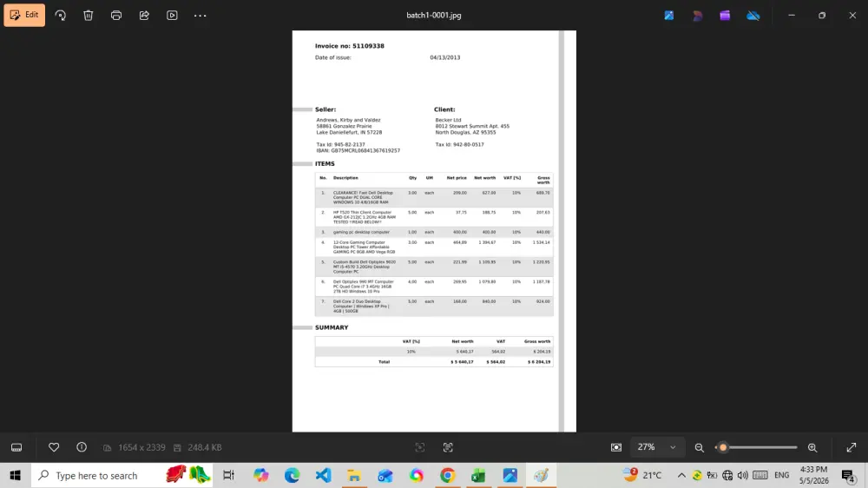
Task: Rotate the image with the rotate icon
Action: tap(61, 16)
